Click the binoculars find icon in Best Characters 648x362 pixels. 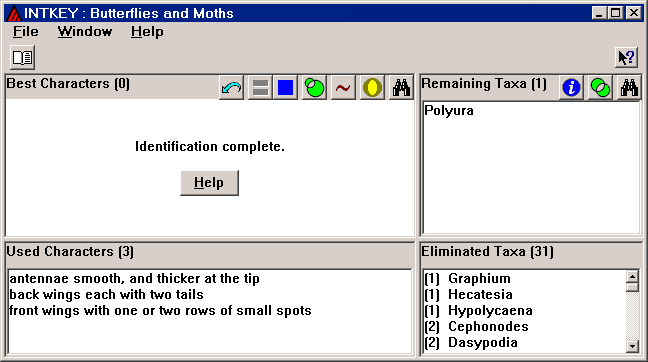(x=401, y=88)
